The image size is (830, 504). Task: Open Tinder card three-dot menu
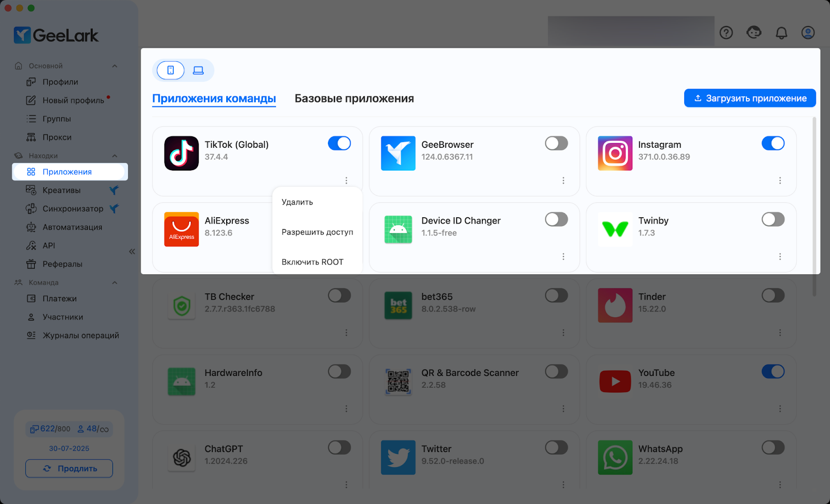pyautogui.click(x=780, y=333)
